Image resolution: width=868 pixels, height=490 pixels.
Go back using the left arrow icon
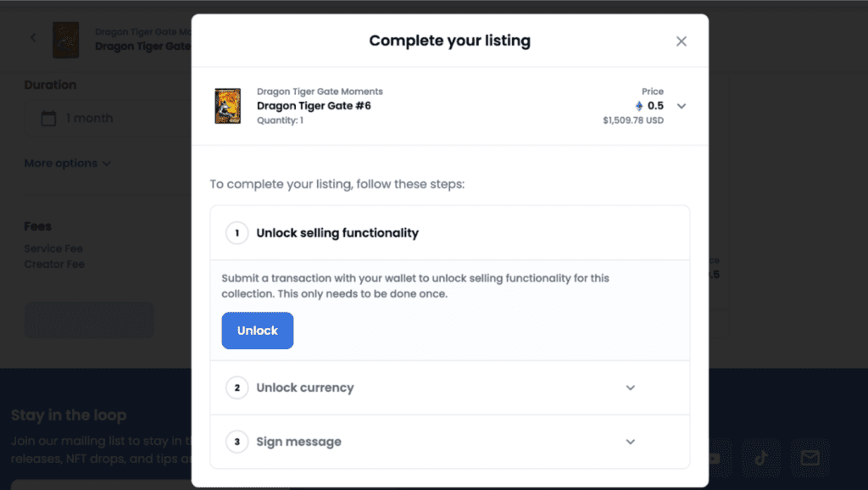coord(34,37)
